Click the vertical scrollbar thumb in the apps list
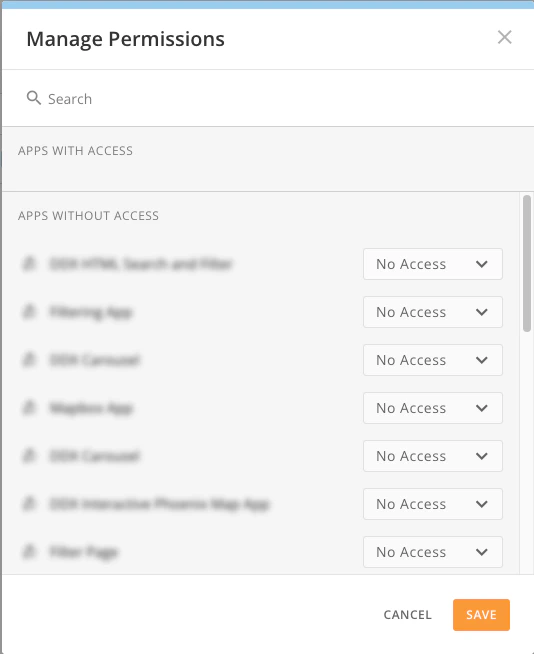Screen dimensions: 534x654 point(527,264)
